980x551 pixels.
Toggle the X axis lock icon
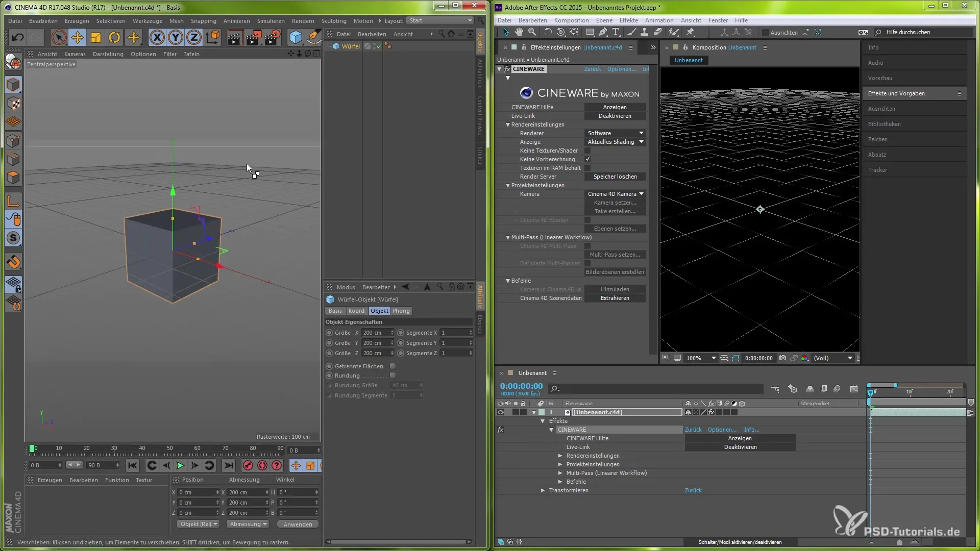(x=157, y=37)
